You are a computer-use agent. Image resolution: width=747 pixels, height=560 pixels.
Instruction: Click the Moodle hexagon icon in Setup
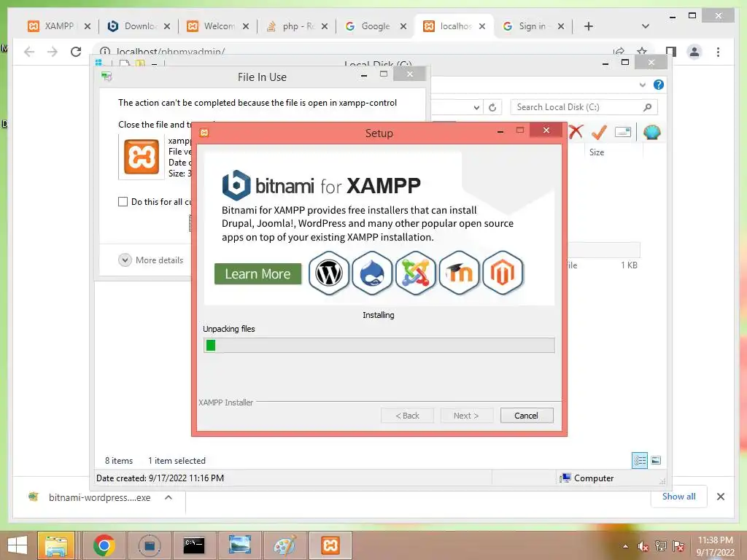coord(459,273)
